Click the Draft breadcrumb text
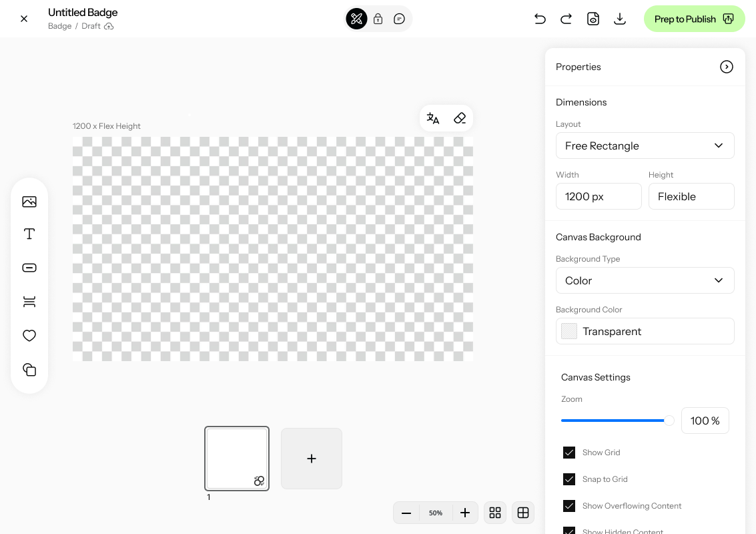 [91, 26]
